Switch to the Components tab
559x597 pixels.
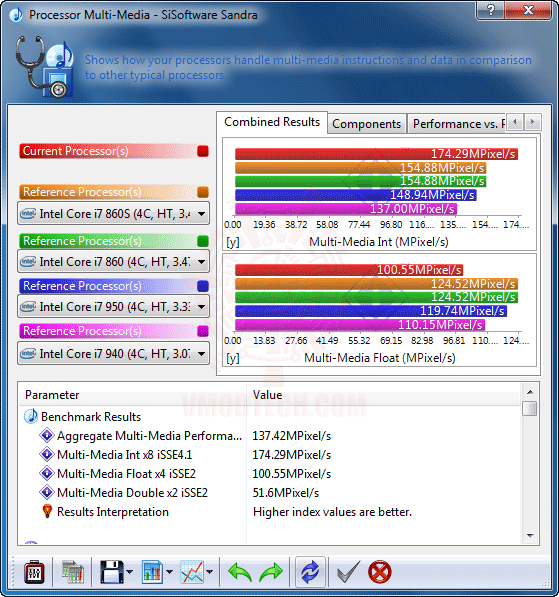[x=366, y=124]
